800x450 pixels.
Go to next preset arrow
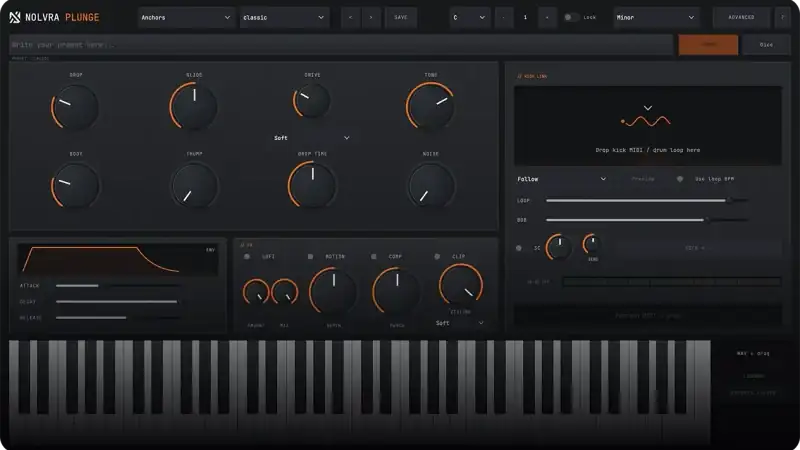371,17
